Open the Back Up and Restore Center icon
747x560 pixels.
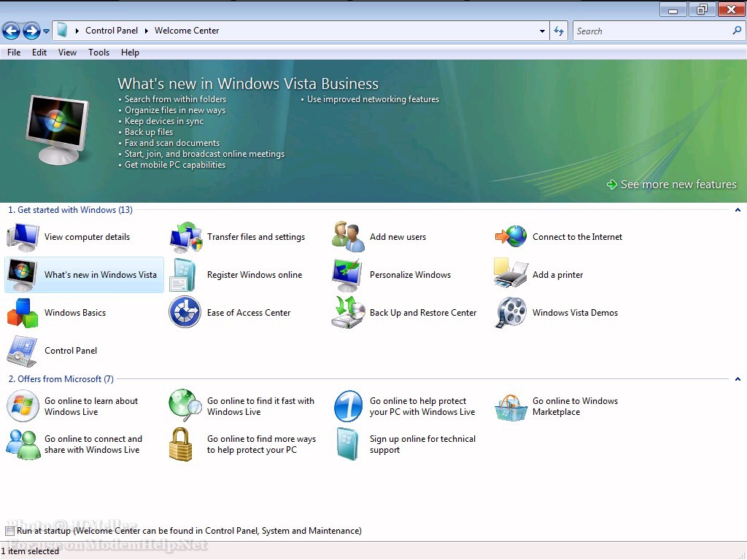point(348,312)
